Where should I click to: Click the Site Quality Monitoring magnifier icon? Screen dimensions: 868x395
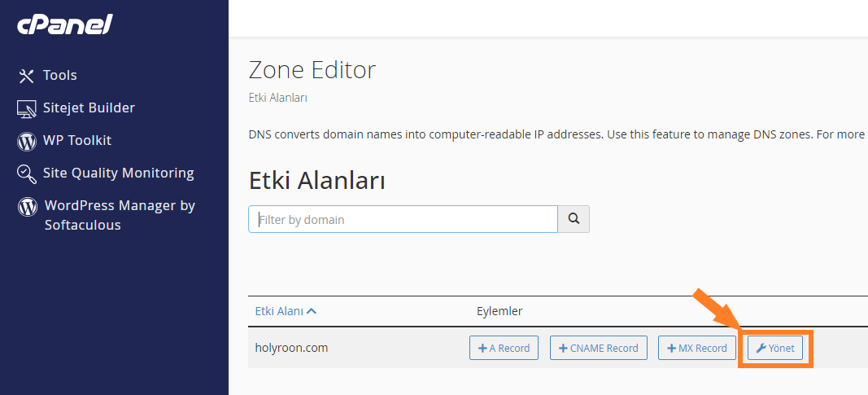pos(27,173)
